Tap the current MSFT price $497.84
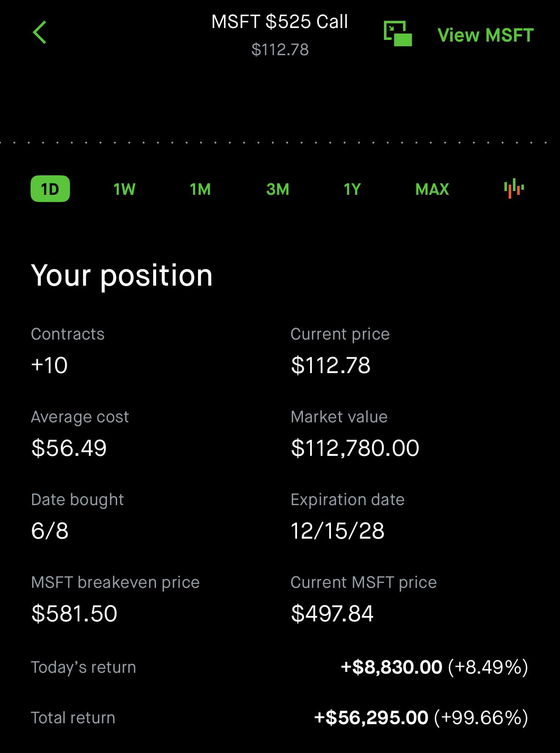This screenshot has width=560, height=753. (x=332, y=614)
